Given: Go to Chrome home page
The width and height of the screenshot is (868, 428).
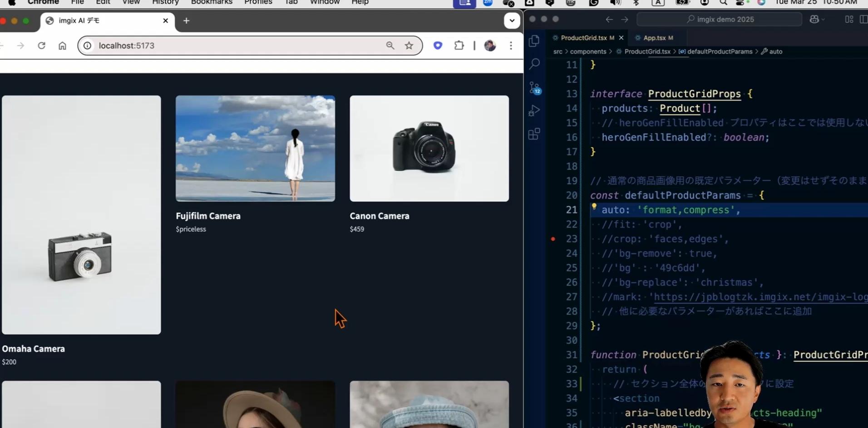Looking at the screenshot, I should point(62,45).
